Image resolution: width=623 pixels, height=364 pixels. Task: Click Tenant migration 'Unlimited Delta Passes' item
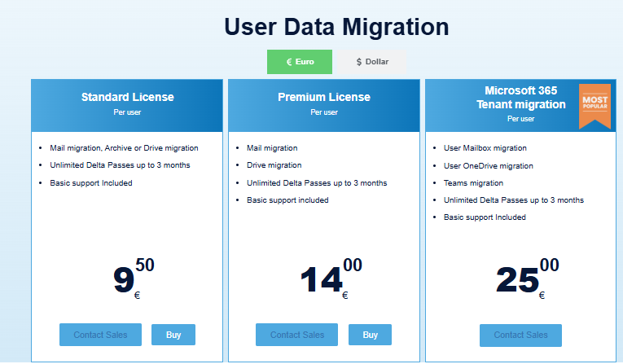[514, 200]
